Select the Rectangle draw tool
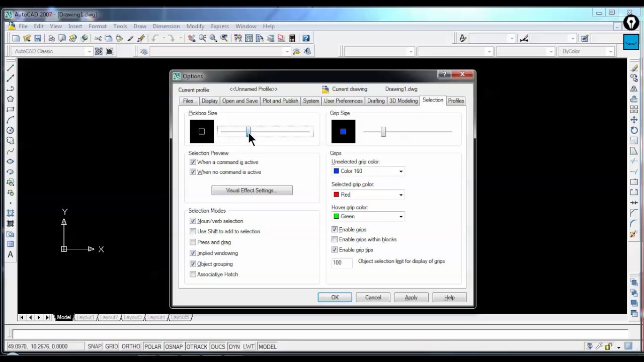Screen dimensions: 644x362 click(x=10, y=110)
